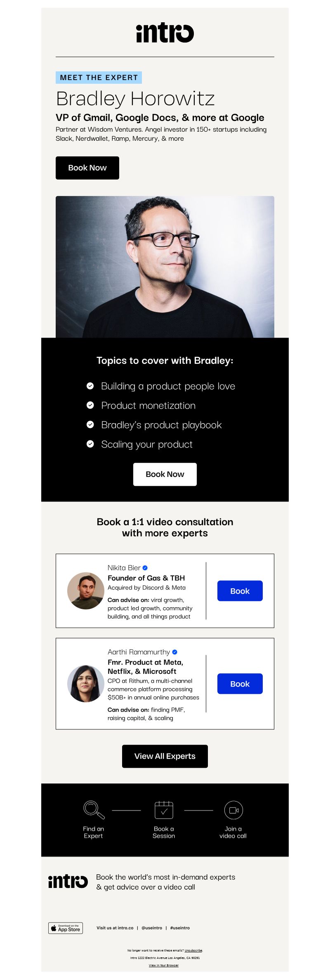Click the intro logo in the footer

(68, 881)
